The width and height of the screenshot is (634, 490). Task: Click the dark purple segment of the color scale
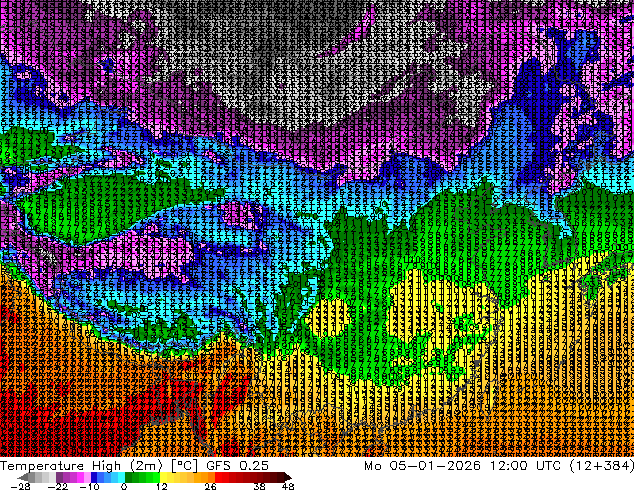point(59,477)
